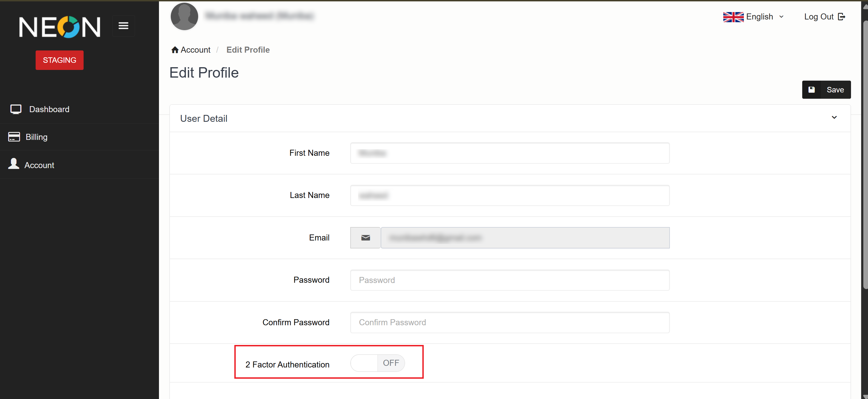Screen dimensions: 868x399
Task: Click the UK flag icon
Action: click(733, 17)
